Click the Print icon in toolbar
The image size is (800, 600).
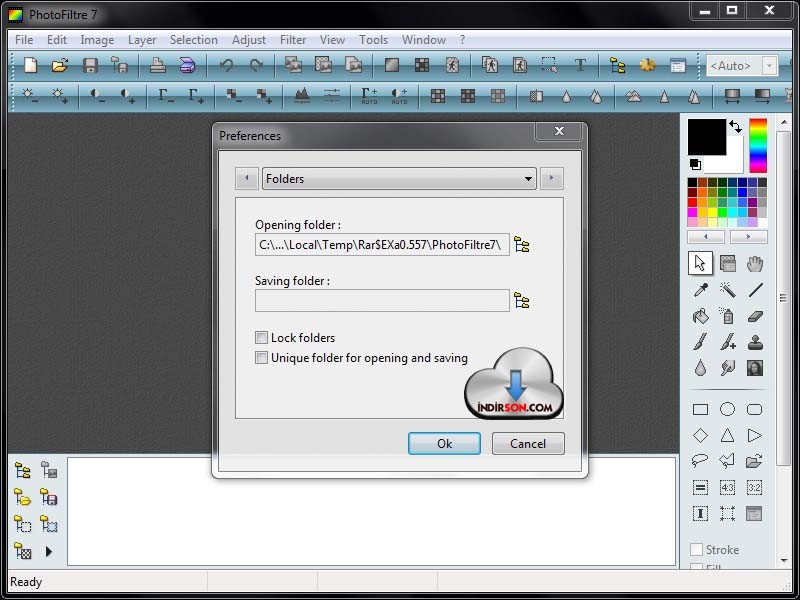pos(158,65)
